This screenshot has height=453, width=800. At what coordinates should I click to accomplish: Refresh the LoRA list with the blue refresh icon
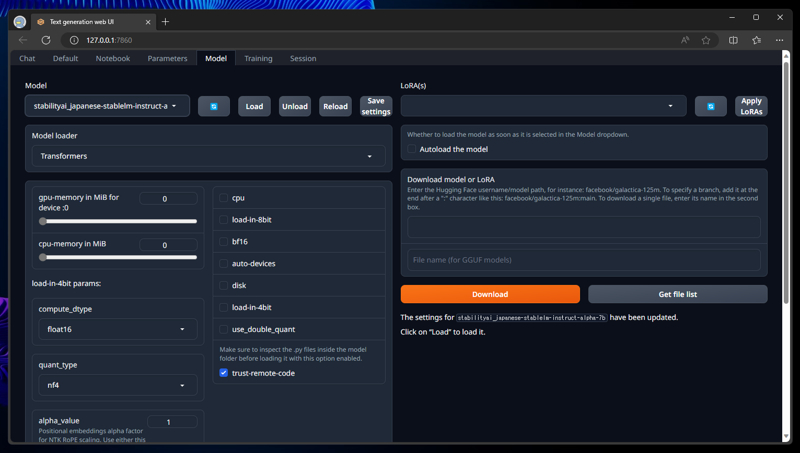tap(711, 106)
